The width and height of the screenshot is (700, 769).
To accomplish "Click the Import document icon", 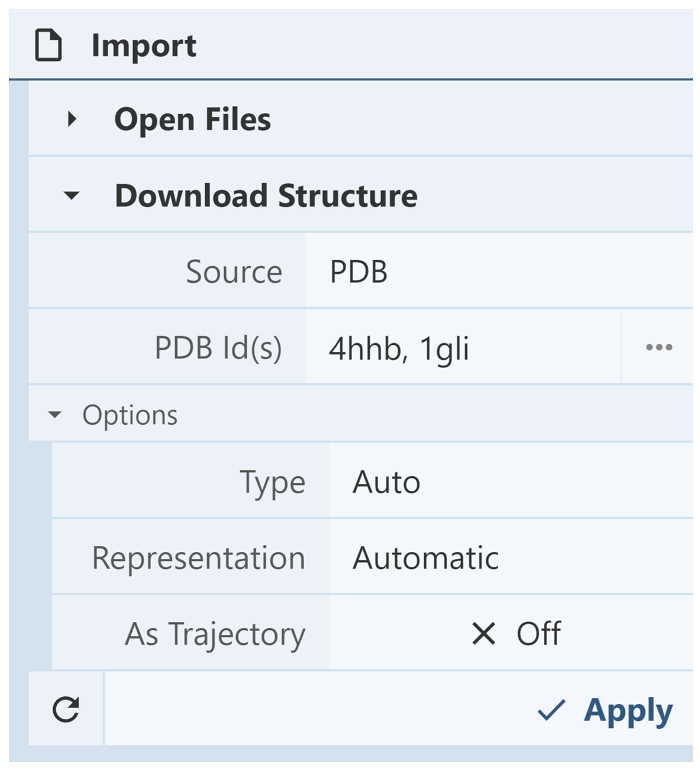I will pyautogui.click(x=49, y=46).
